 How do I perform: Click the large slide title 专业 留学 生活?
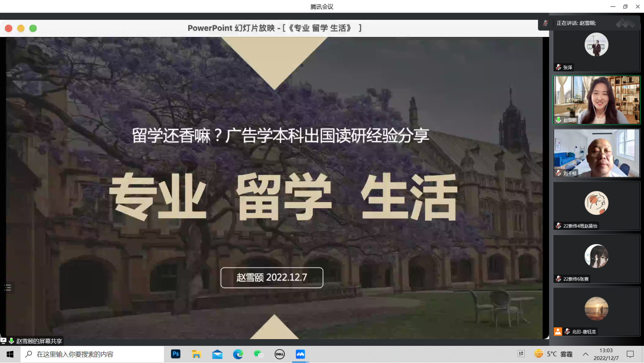tap(283, 197)
